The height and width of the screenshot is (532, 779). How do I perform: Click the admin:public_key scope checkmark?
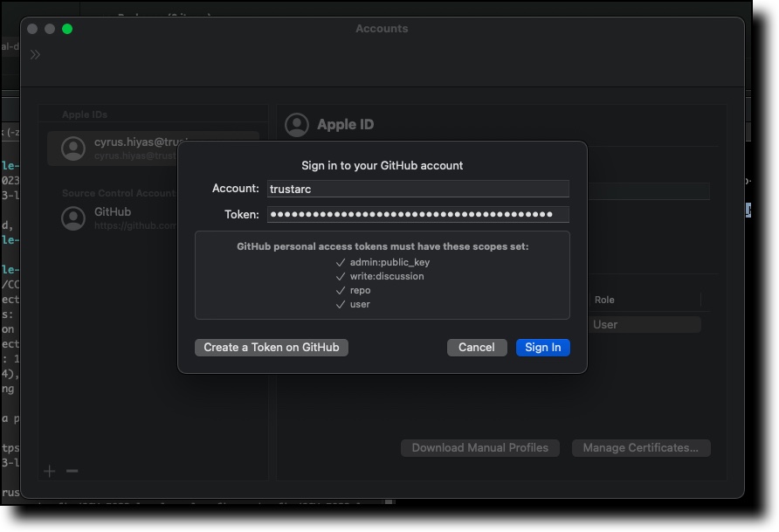pos(341,262)
